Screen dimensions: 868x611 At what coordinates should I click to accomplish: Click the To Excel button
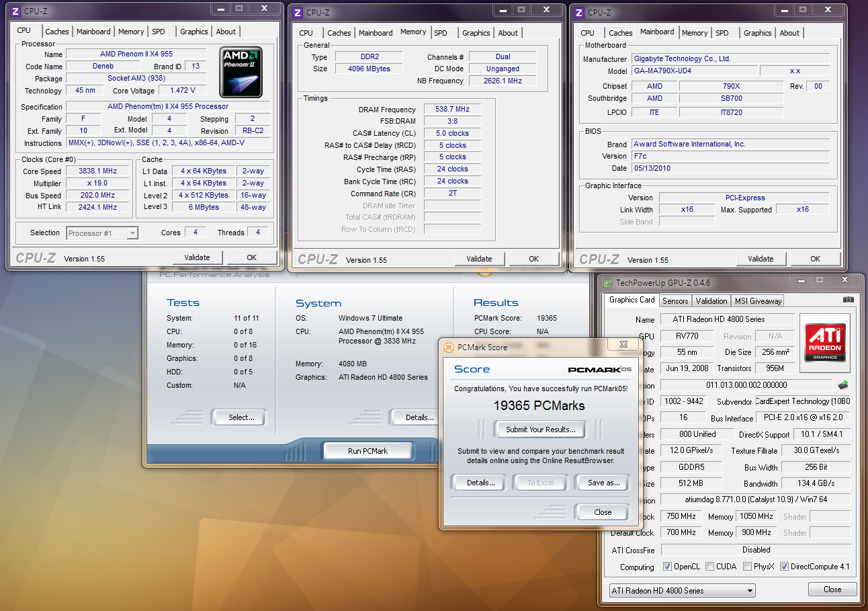(x=541, y=483)
